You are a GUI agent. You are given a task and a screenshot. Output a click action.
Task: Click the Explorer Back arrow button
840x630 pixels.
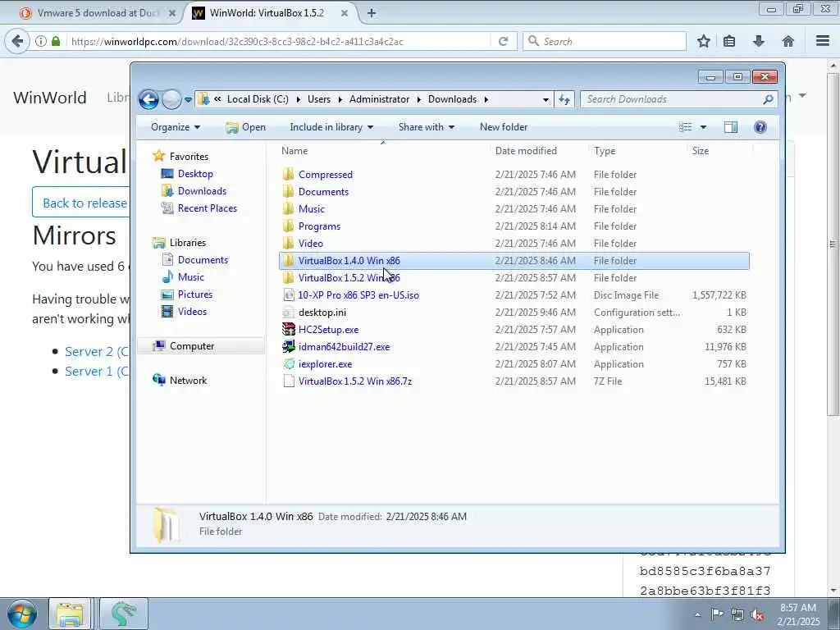[x=148, y=99]
